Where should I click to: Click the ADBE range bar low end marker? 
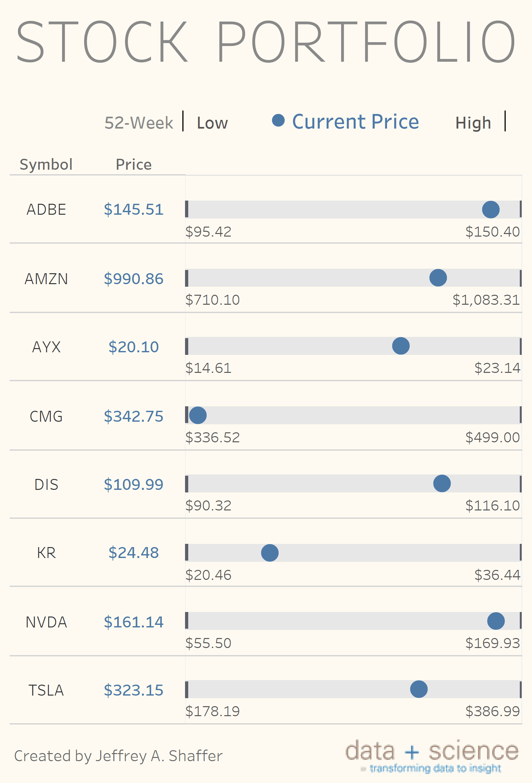click(187, 209)
